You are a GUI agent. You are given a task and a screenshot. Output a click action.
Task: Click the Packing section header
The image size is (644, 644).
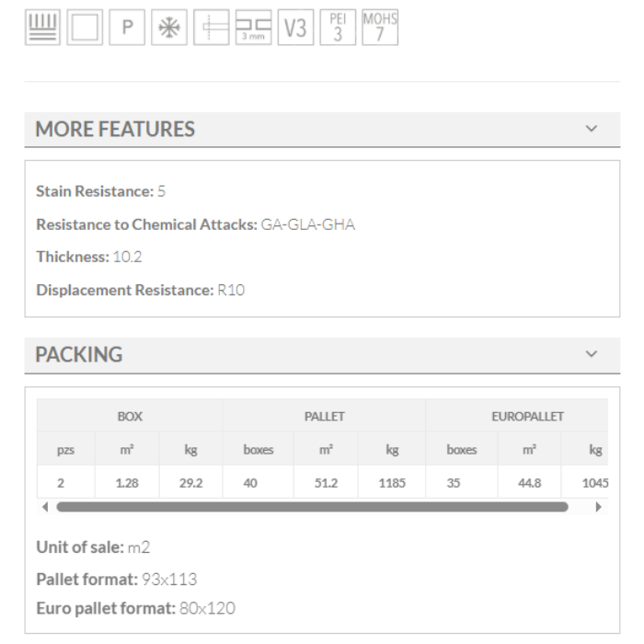coord(79,355)
